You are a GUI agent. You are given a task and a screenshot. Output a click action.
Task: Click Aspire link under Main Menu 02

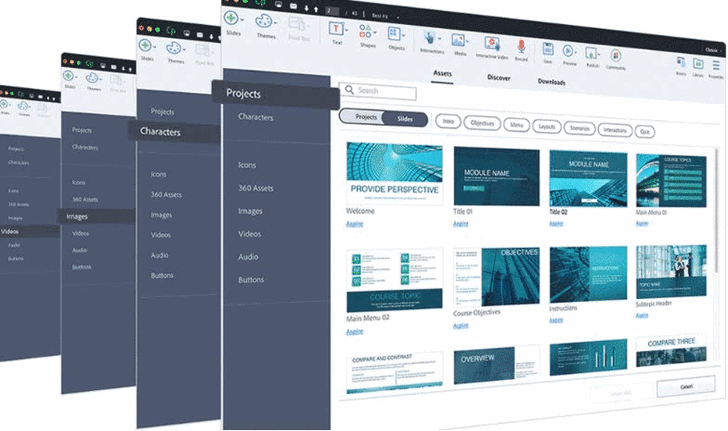point(354,332)
